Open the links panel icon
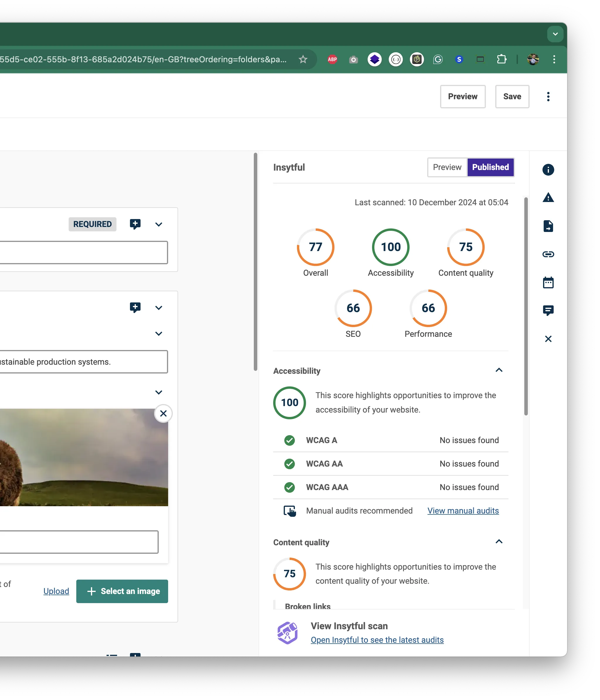 click(548, 254)
